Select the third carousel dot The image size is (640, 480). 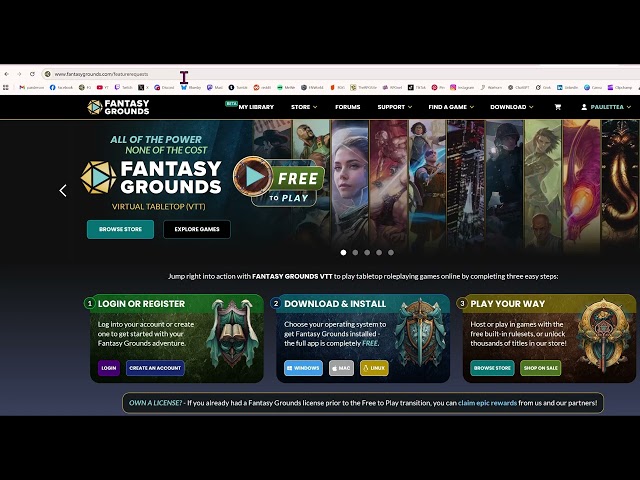click(x=367, y=253)
